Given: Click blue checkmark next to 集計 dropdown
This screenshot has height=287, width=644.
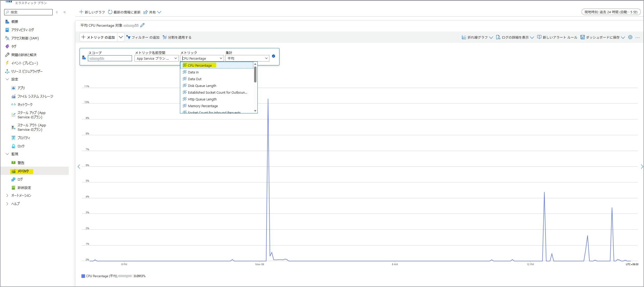Looking at the screenshot, I should [274, 56].
